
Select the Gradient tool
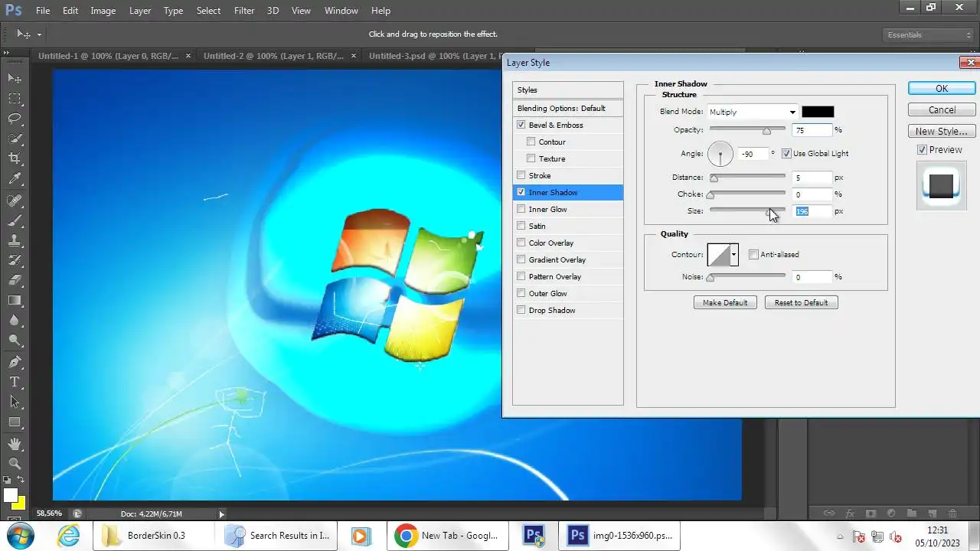(15, 301)
